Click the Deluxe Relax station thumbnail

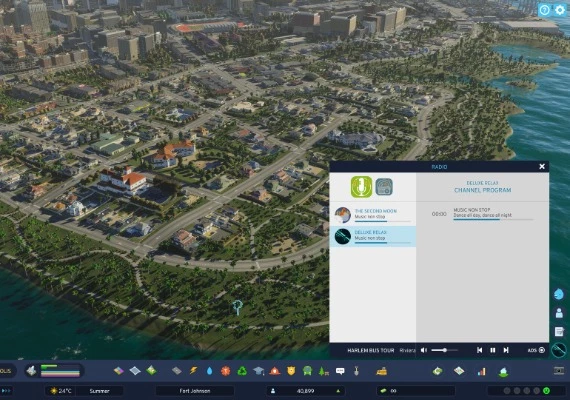[342, 236]
